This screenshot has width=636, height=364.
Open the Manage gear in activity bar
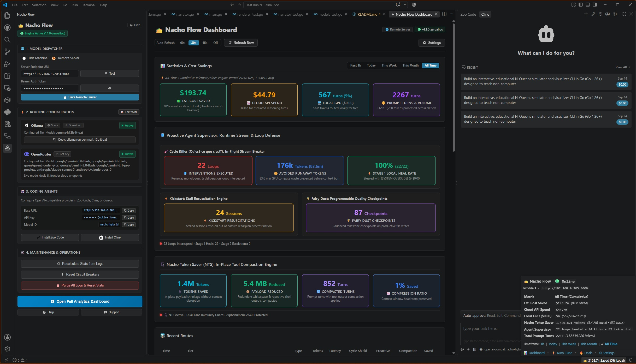[7, 349]
